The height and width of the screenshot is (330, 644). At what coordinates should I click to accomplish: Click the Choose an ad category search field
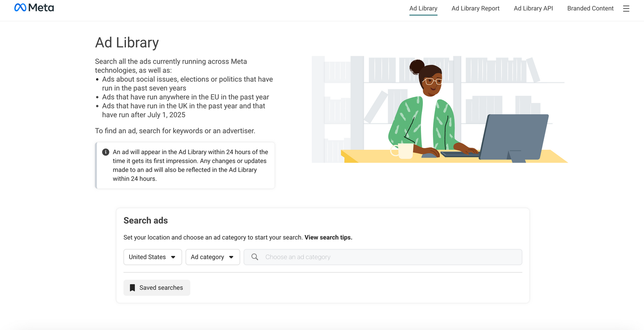click(x=383, y=257)
